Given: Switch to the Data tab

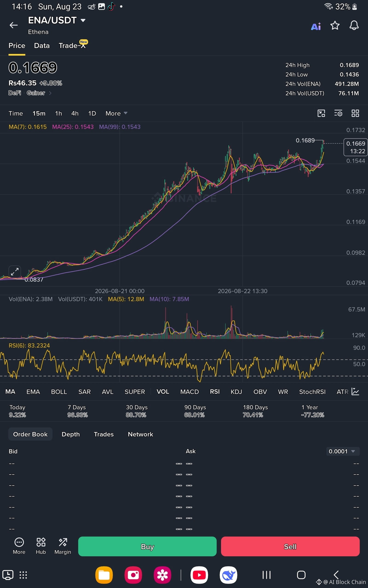Looking at the screenshot, I should 42,45.
